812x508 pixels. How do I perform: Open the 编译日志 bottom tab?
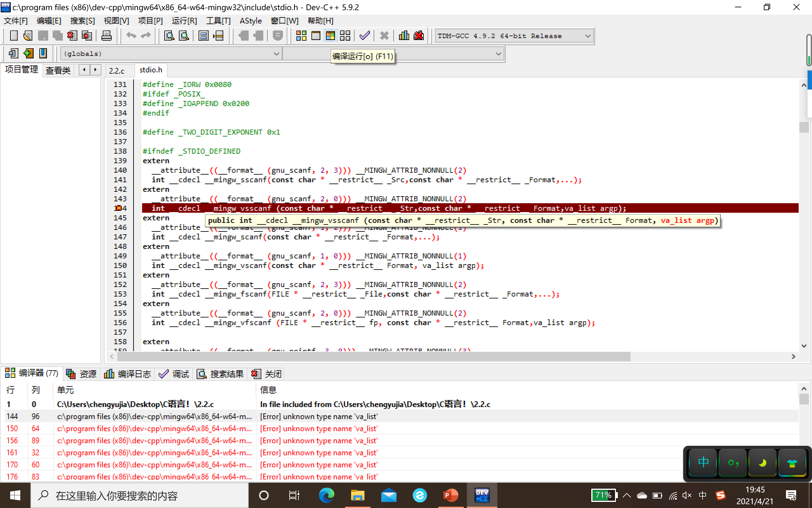(x=128, y=374)
